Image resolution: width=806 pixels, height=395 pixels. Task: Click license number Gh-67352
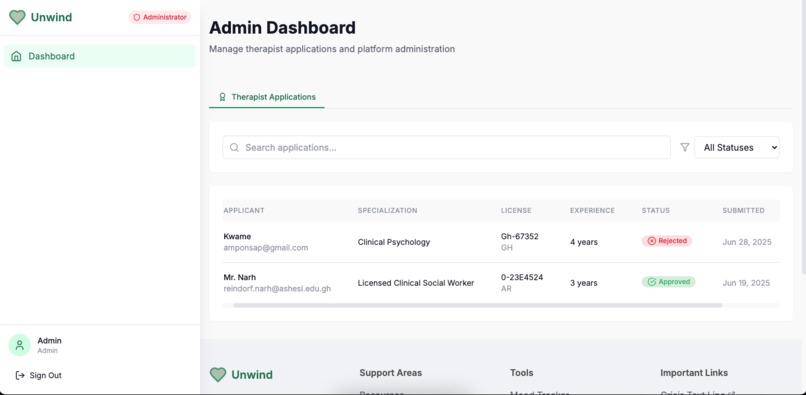(x=520, y=237)
